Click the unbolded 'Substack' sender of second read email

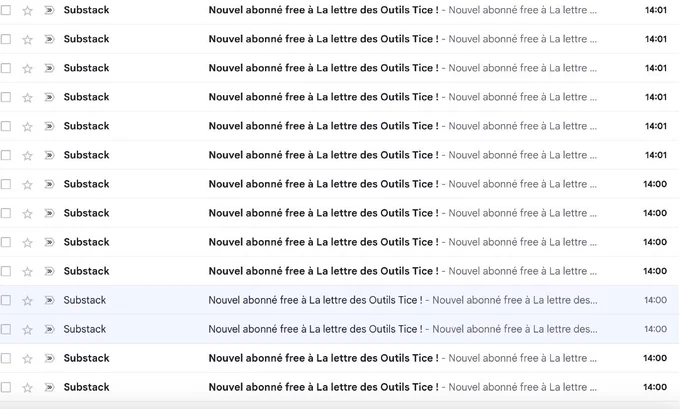coord(85,329)
